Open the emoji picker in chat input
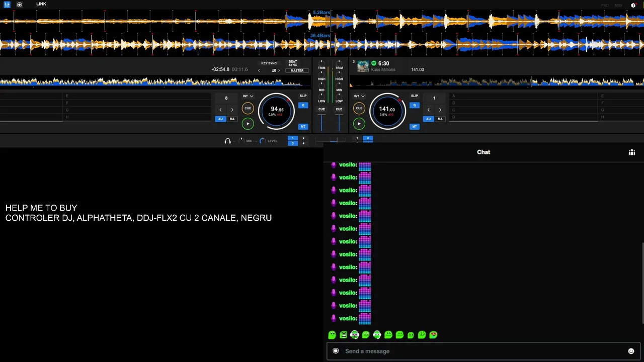The image size is (644, 362). (631, 351)
